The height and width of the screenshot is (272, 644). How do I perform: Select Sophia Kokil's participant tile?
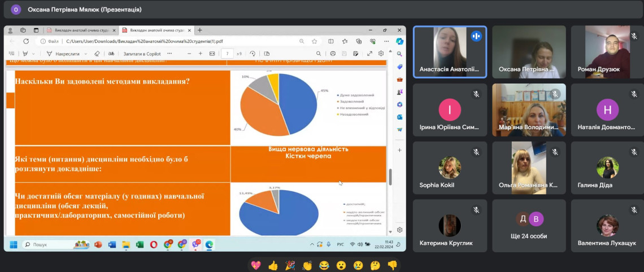click(x=450, y=168)
